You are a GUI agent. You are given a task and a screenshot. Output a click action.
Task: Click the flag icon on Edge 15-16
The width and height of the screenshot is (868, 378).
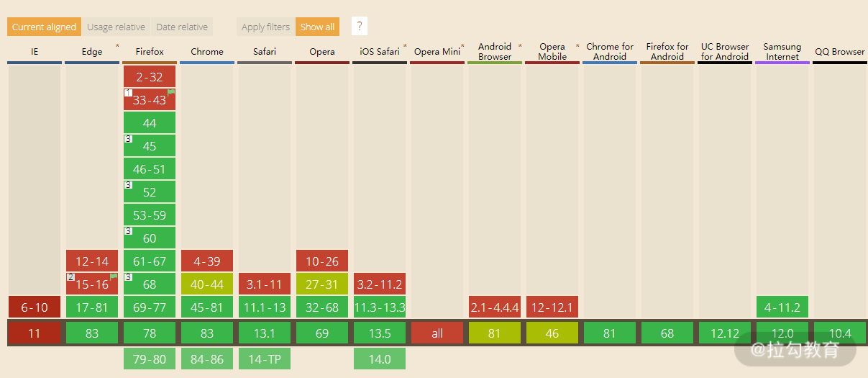114,276
